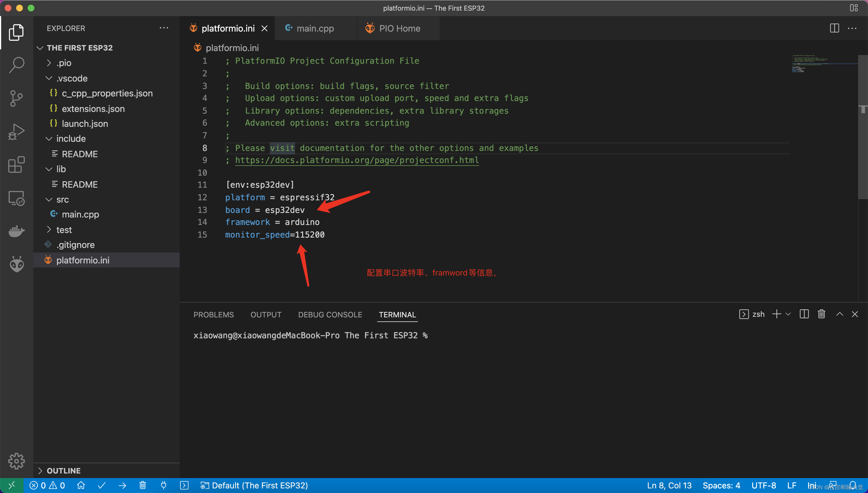Toggle the Search view in activity bar

click(x=16, y=65)
